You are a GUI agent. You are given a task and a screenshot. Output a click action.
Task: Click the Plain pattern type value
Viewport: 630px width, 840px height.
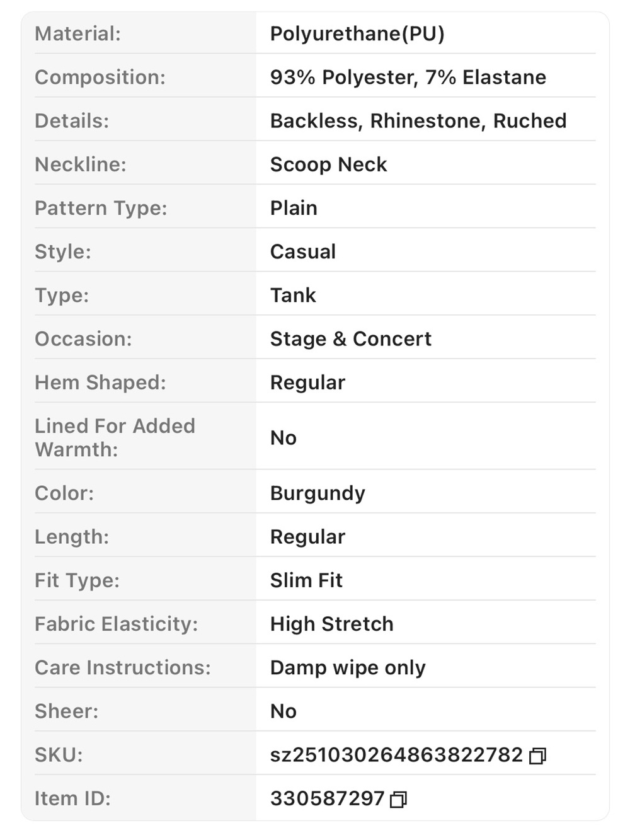tap(294, 208)
